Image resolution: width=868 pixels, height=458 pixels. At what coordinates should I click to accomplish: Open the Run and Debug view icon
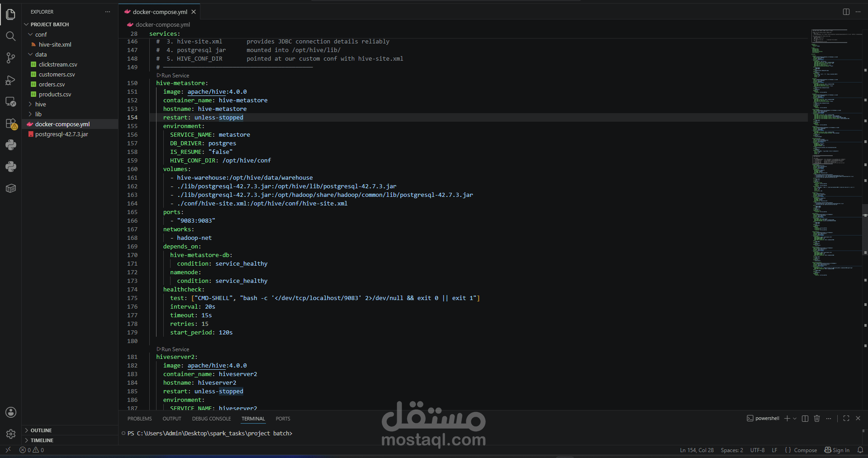(11, 80)
